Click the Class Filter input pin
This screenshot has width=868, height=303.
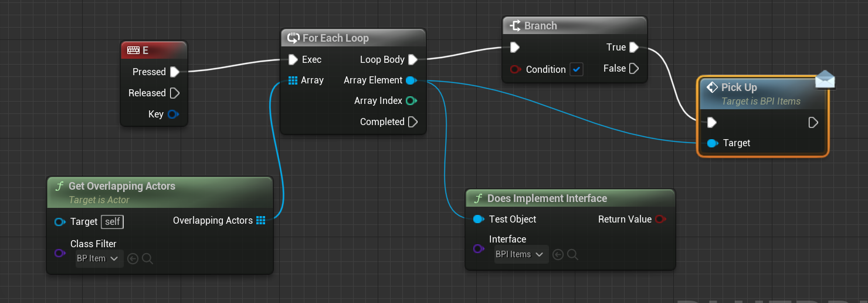[x=59, y=253]
